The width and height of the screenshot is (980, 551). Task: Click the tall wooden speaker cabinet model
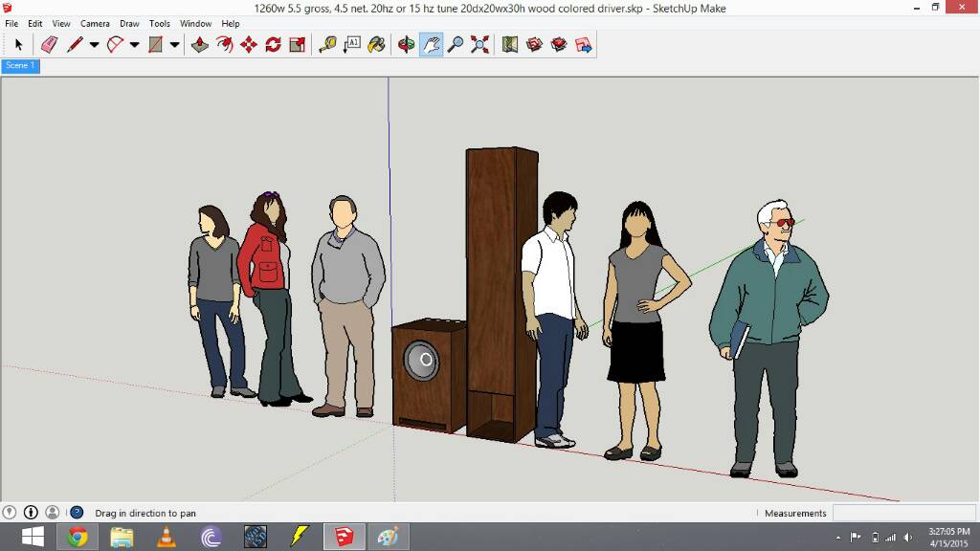tap(501, 294)
